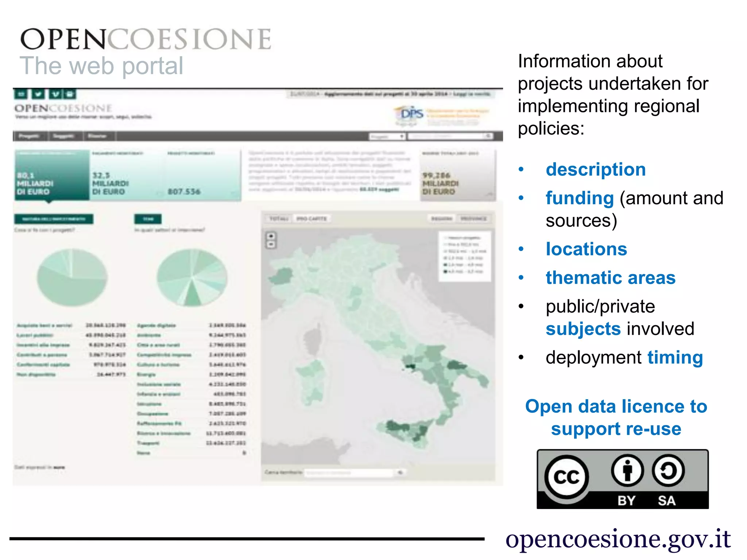Click Sardinia on the Italy map
Viewport: 747px width, 560px height.
(x=310, y=381)
